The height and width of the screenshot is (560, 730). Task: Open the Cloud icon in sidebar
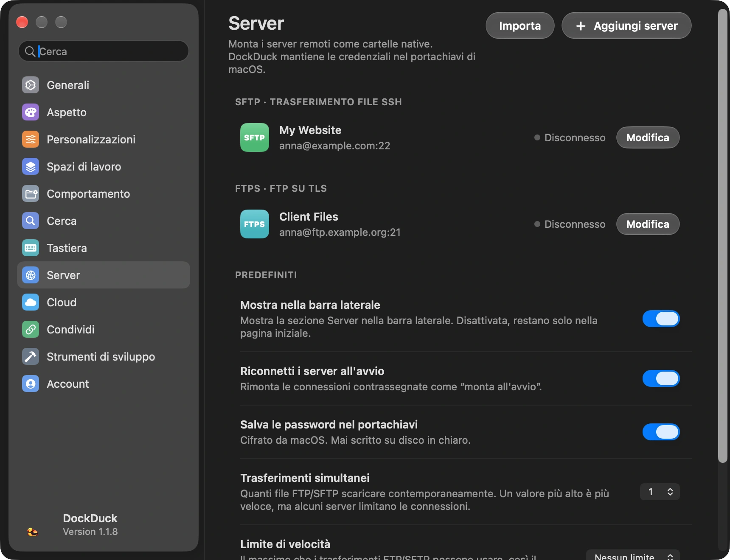click(31, 302)
